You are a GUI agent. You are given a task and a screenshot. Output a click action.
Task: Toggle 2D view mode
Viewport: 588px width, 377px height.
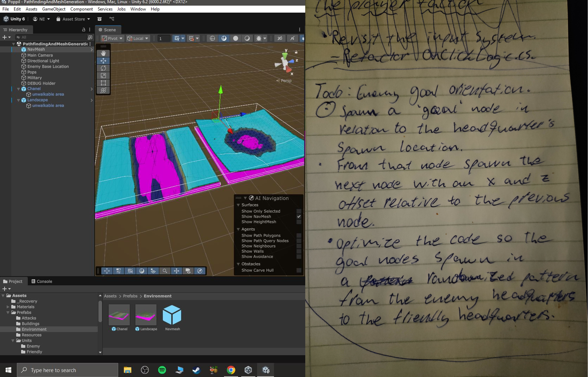point(280,38)
